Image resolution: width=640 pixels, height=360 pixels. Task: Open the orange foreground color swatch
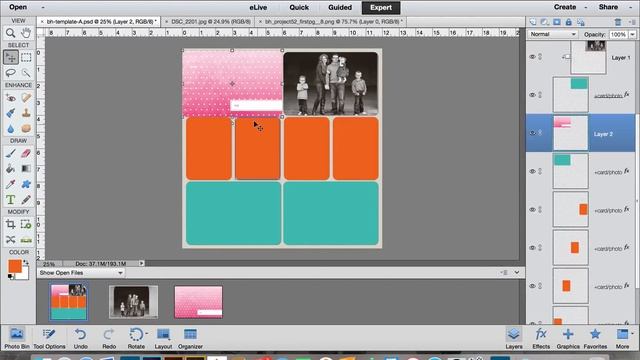click(x=15, y=266)
